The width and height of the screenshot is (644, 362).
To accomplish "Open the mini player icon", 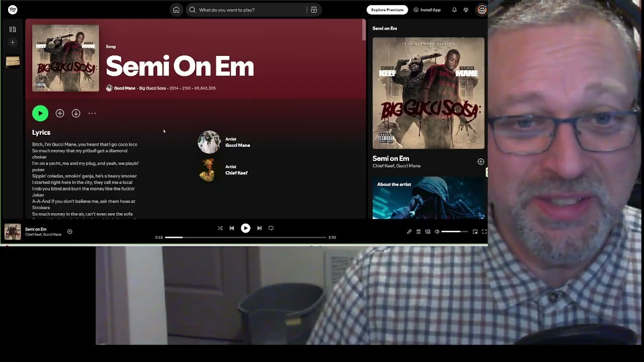I will pos(475,232).
